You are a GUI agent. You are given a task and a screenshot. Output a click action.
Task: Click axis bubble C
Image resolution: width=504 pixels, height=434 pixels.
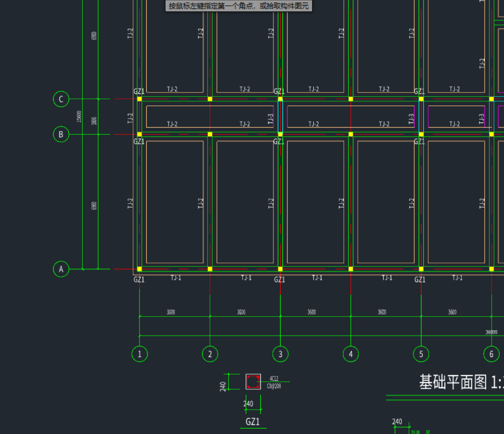pyautogui.click(x=61, y=99)
